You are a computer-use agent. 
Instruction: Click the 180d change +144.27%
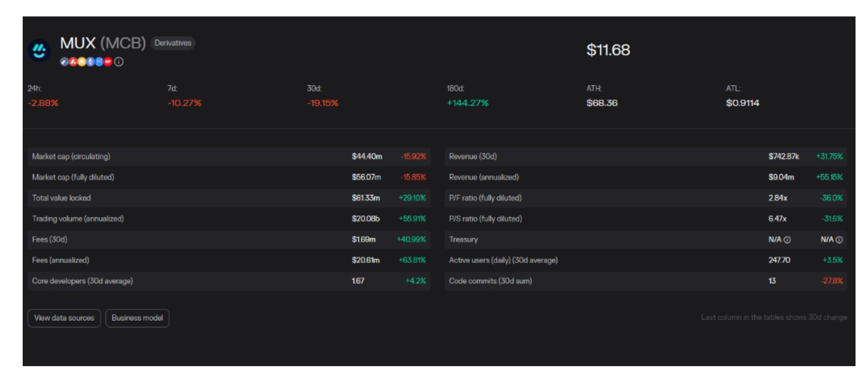point(467,103)
